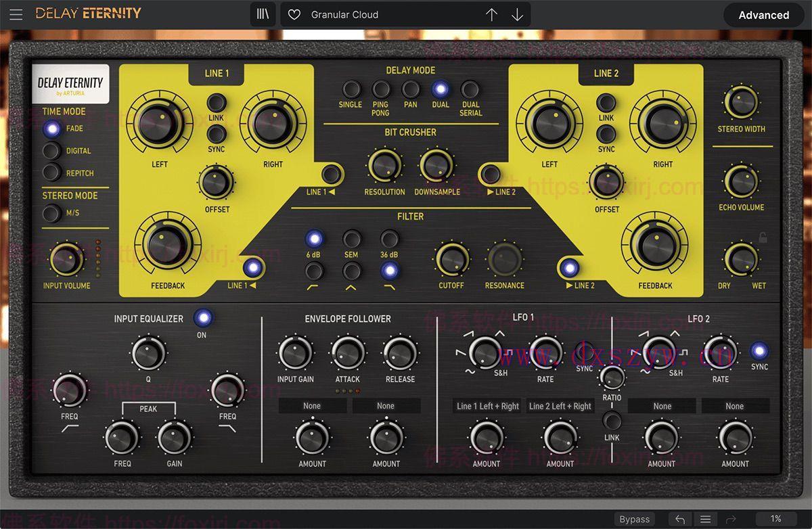This screenshot has height=529, width=812.
Task: Click the Dry/Wet mix knob
Action: (x=742, y=260)
